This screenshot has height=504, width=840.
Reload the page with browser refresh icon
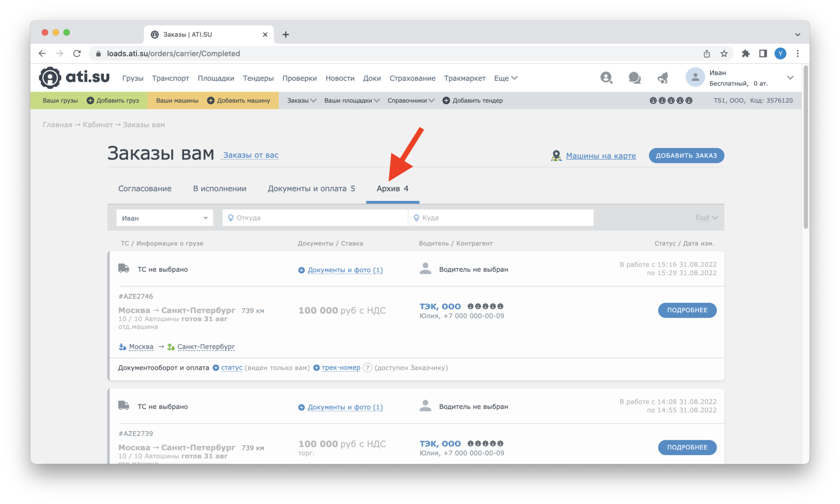[77, 53]
